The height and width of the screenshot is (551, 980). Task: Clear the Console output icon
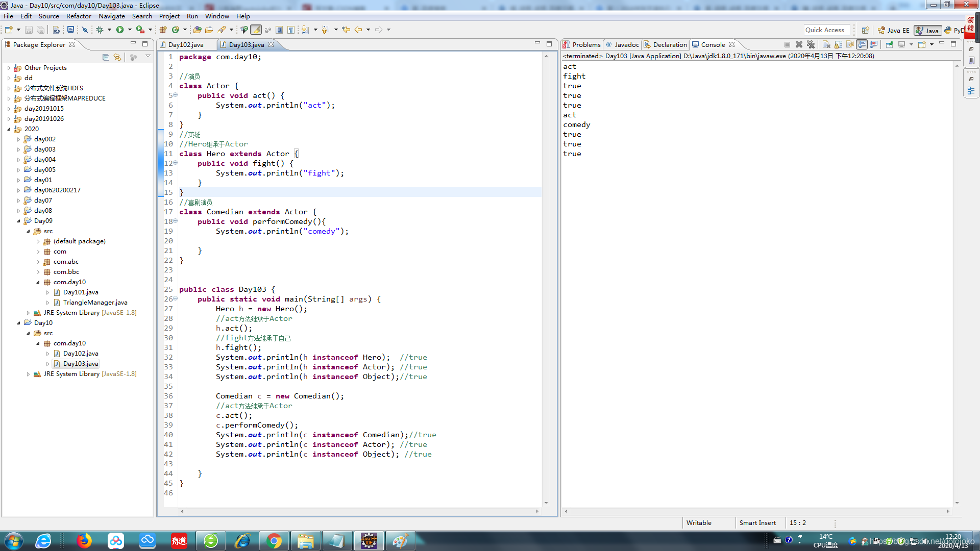826,44
